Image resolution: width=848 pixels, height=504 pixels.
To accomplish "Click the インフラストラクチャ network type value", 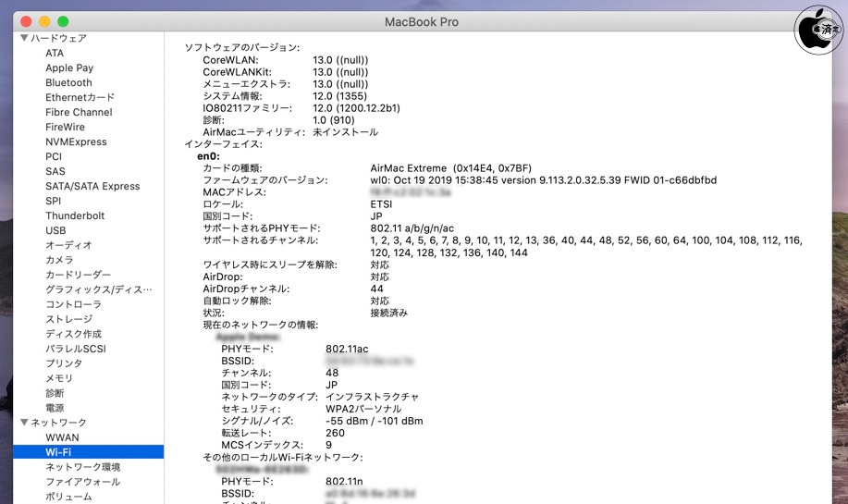I will (372, 397).
